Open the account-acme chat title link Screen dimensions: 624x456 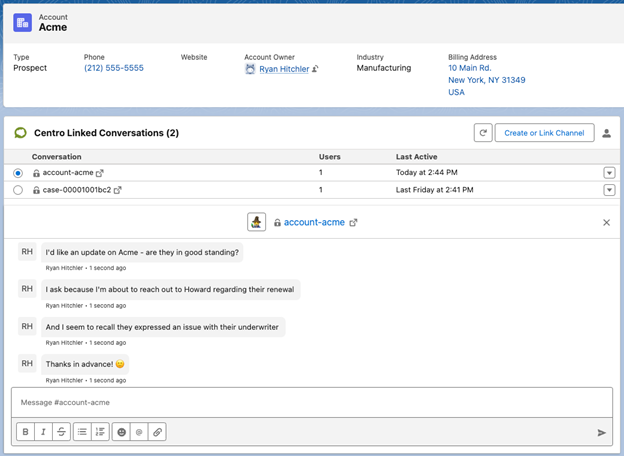coord(314,222)
